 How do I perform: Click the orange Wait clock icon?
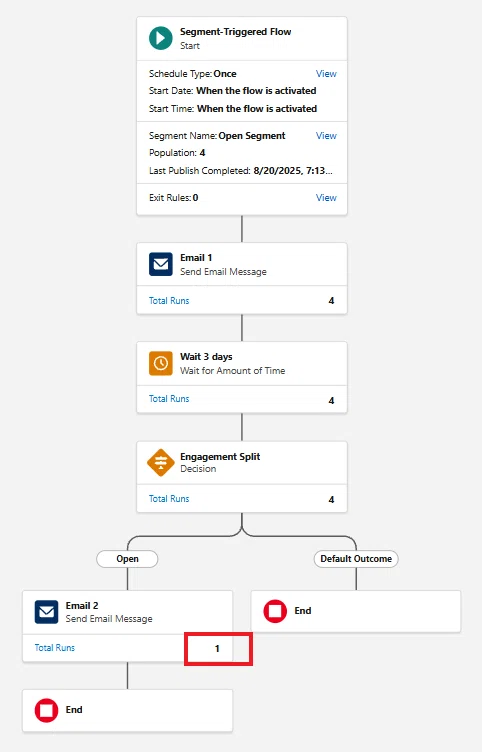(161, 363)
